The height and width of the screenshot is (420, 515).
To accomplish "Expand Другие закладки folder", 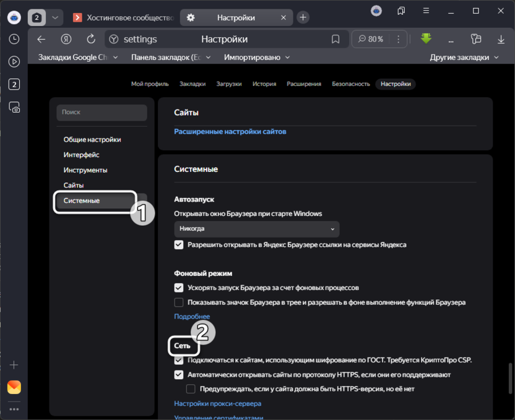I will tap(464, 58).
